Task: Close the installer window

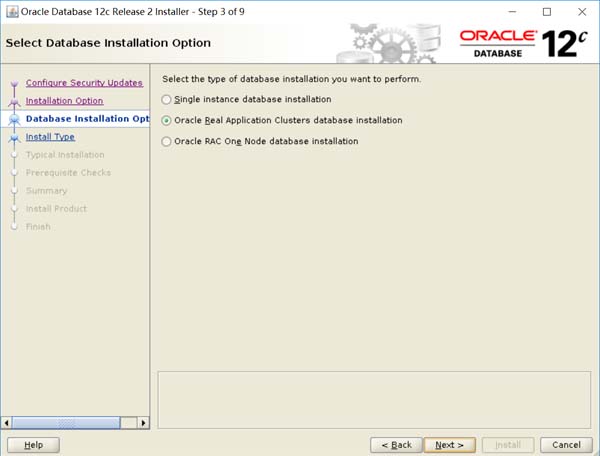Action: coord(582,12)
